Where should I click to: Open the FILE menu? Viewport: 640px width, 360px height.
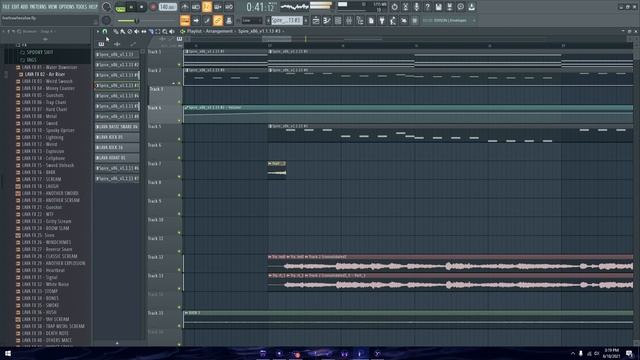point(6,7)
